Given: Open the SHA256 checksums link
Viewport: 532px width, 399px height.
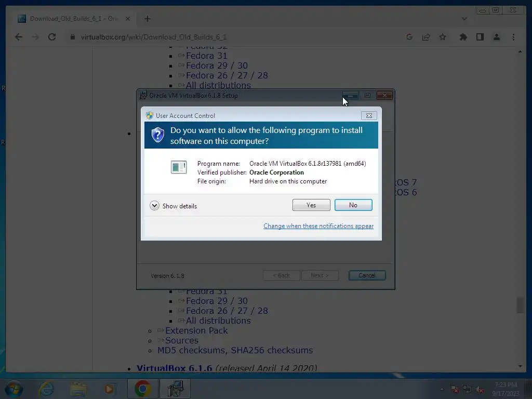Looking at the screenshot, I should (x=272, y=350).
